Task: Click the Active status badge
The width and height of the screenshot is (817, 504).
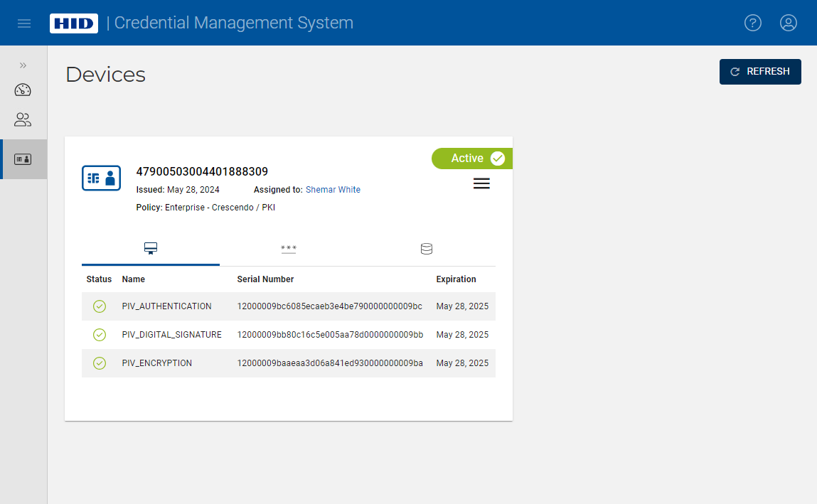Action: [x=472, y=159]
